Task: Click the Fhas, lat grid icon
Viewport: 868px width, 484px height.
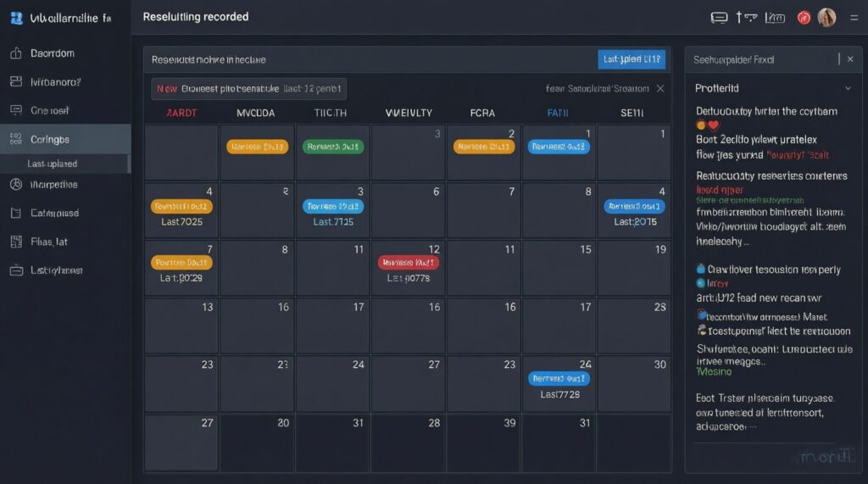Action: tap(15, 242)
